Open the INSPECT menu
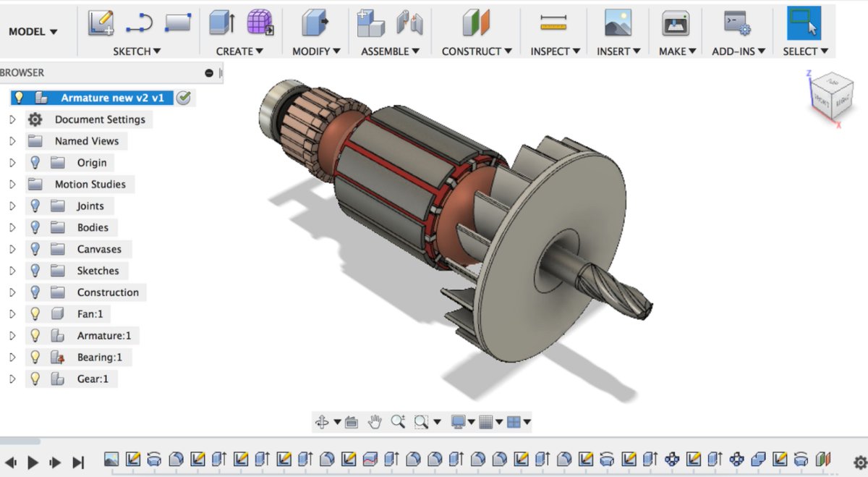868x477 pixels. pyautogui.click(x=556, y=51)
